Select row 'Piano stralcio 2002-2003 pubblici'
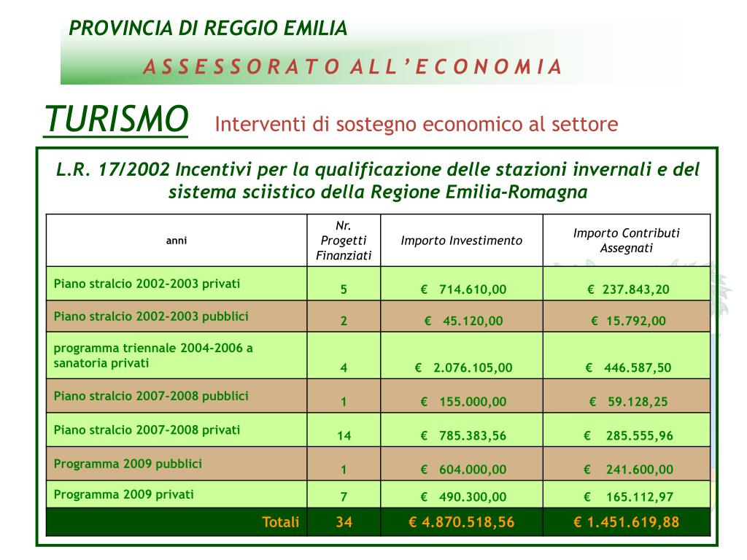Screen dimensions: 747x560 tap(378, 316)
